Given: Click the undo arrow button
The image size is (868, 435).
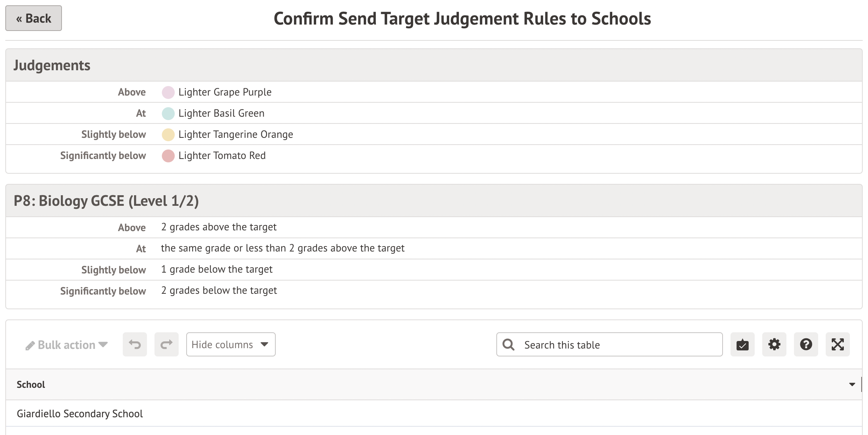Looking at the screenshot, I should pyautogui.click(x=135, y=344).
